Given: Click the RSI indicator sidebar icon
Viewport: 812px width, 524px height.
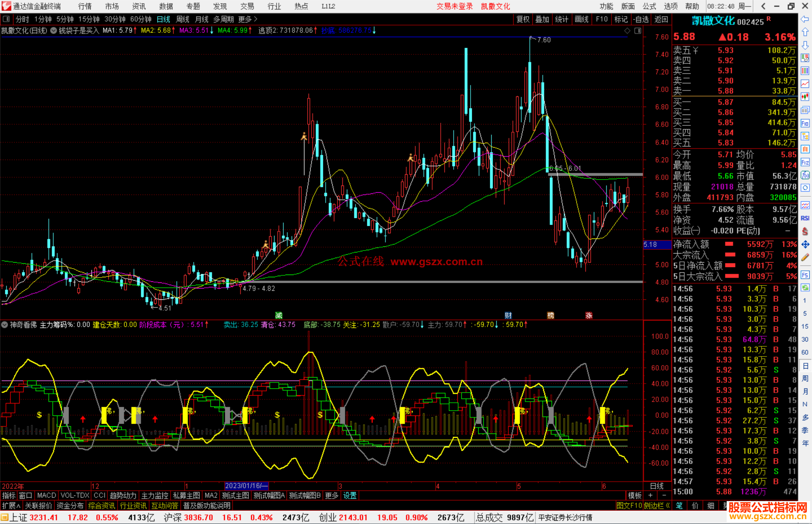Looking at the screenshot, I should (805, 218).
